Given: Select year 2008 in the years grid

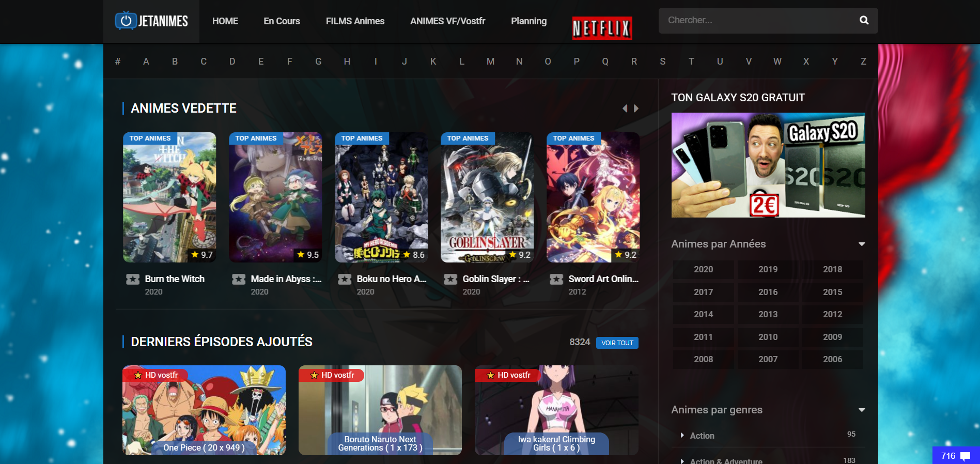Looking at the screenshot, I should (703, 359).
